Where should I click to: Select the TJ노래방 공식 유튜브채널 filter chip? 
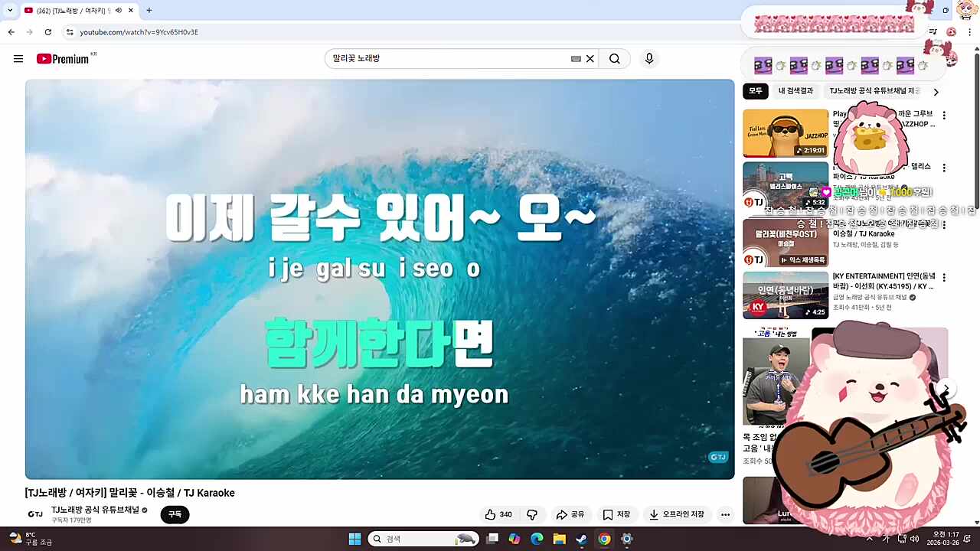874,91
